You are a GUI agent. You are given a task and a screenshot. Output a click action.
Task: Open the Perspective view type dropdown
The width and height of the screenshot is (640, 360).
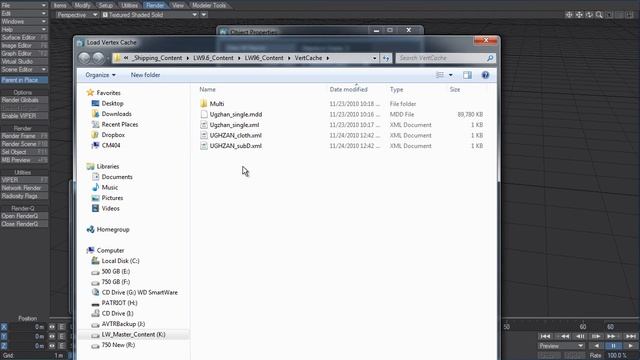[77, 15]
